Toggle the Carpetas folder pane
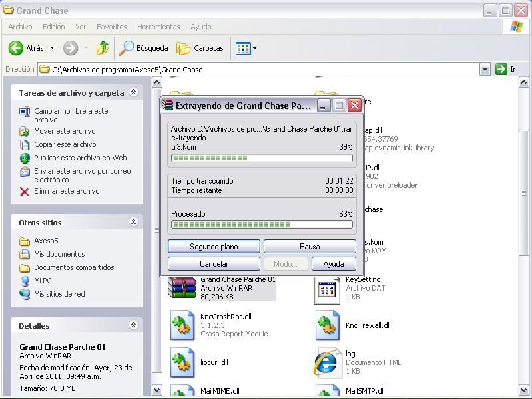This screenshot has width=532, height=399. coord(200,48)
